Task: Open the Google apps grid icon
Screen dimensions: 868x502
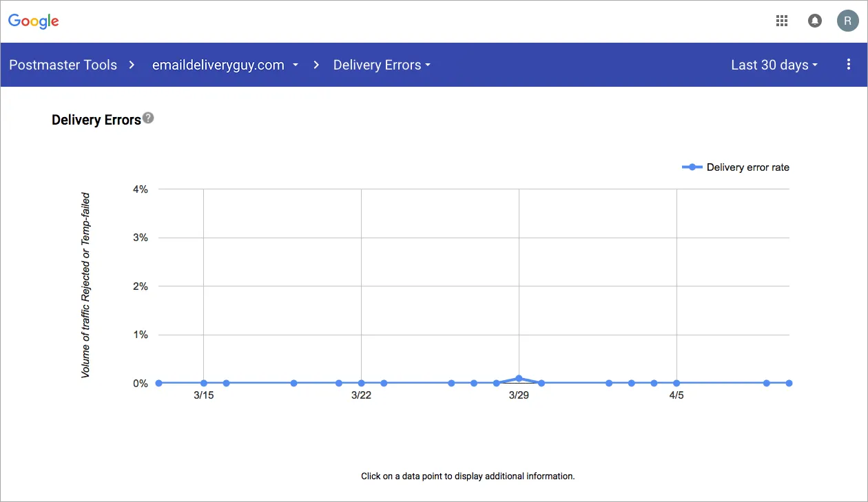Action: point(782,21)
